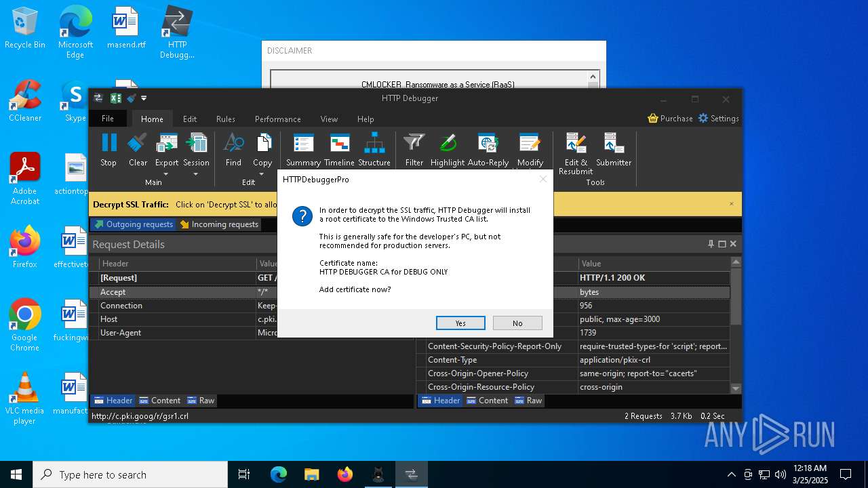Click the response scrollbar down arrow
This screenshot has height=488, width=868.
736,388
